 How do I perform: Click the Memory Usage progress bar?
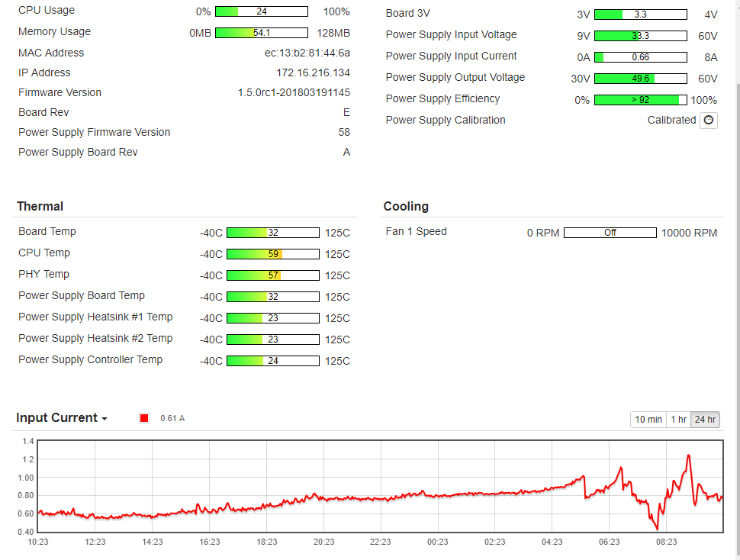tap(262, 33)
